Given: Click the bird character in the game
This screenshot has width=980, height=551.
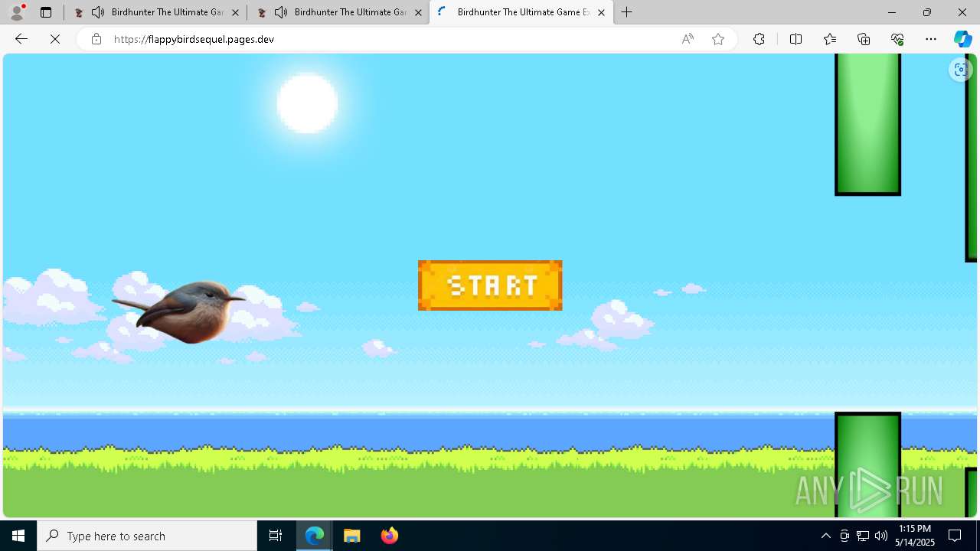Looking at the screenshot, I should (x=178, y=311).
